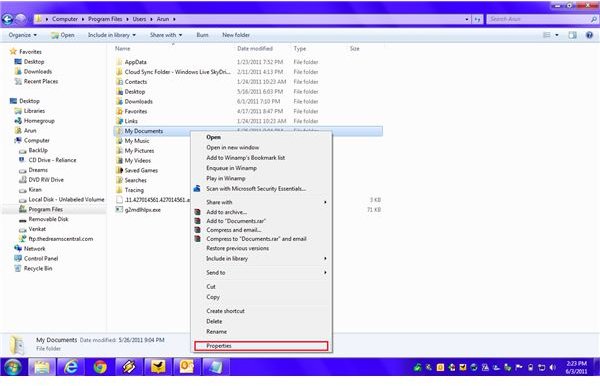The height and width of the screenshot is (386, 600).
Task: Click the refresh button beside address bar
Action: coord(477,19)
